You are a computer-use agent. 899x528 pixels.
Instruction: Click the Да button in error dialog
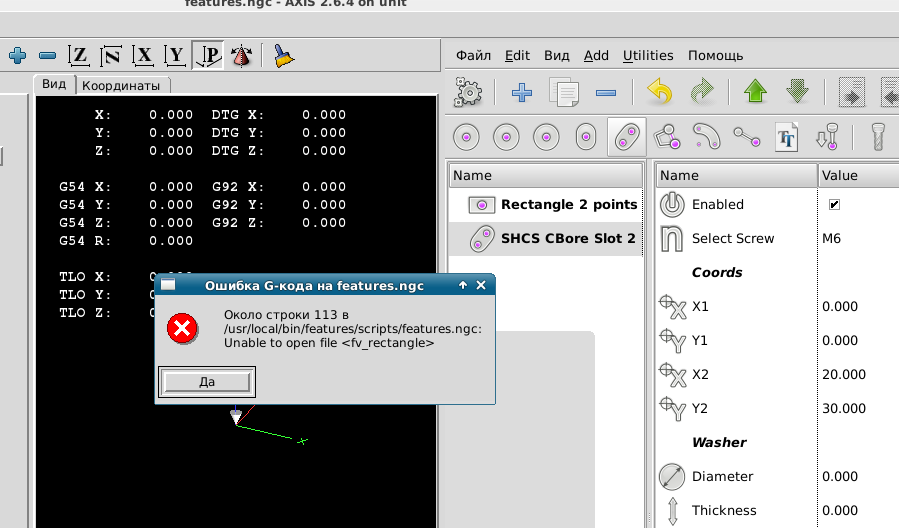point(207,382)
